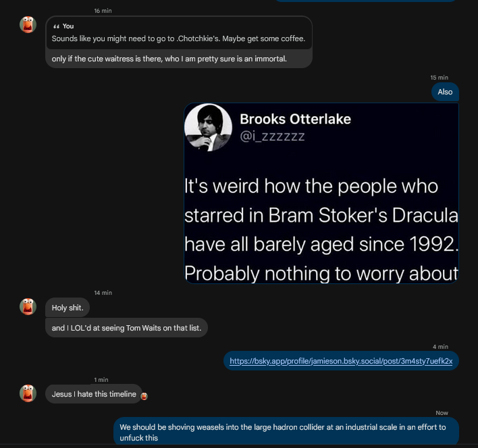
Task: Click the quote mark icon beside "You"
Action: click(56, 26)
